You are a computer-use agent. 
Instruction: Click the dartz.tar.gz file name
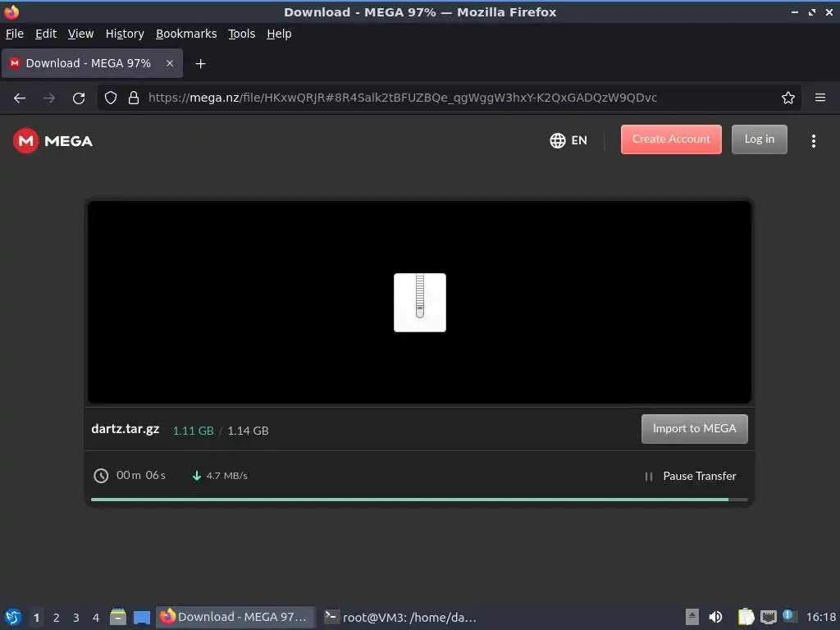tap(126, 429)
